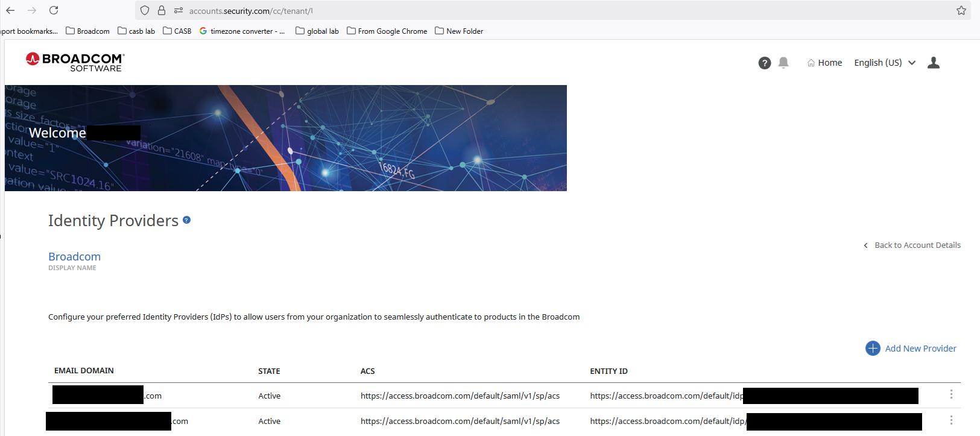
Task: Click the STATE column header
Action: 269,371
